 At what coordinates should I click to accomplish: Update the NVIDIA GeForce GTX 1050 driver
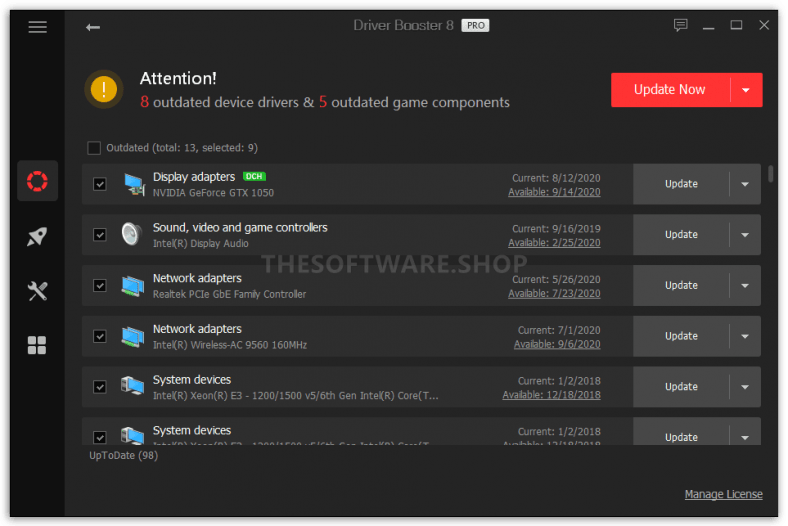[x=681, y=184]
